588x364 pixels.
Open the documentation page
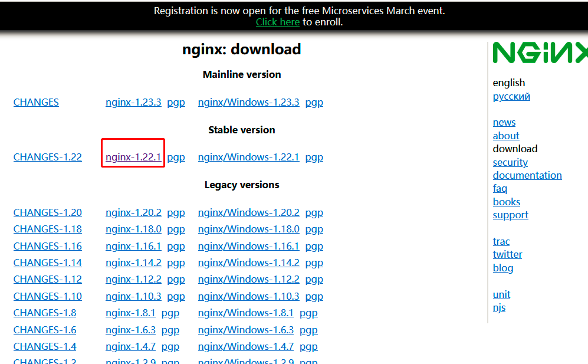click(527, 175)
